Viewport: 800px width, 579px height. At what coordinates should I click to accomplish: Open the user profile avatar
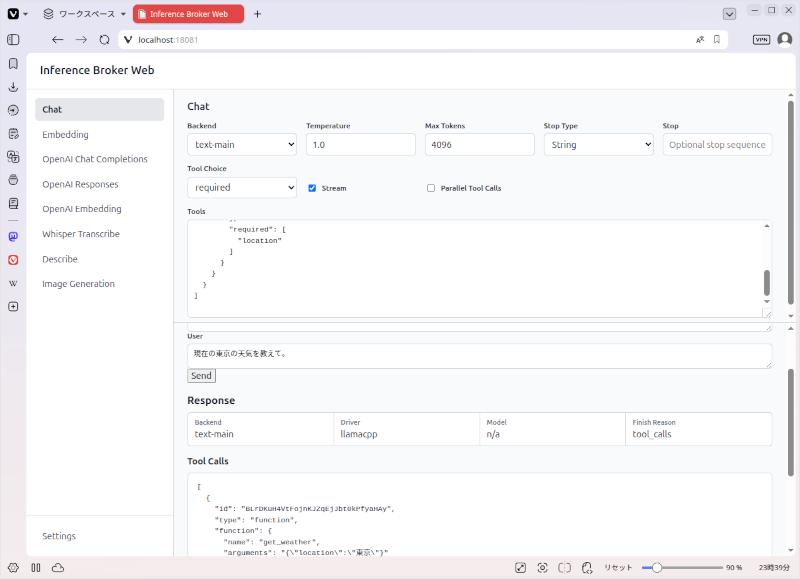[x=785, y=39]
